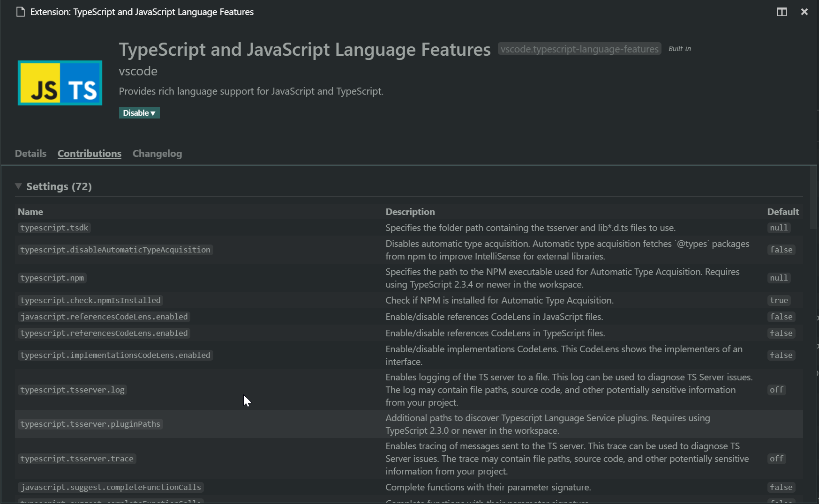Click the split editor icon
Image resolution: width=819 pixels, height=504 pixels.
click(x=782, y=12)
